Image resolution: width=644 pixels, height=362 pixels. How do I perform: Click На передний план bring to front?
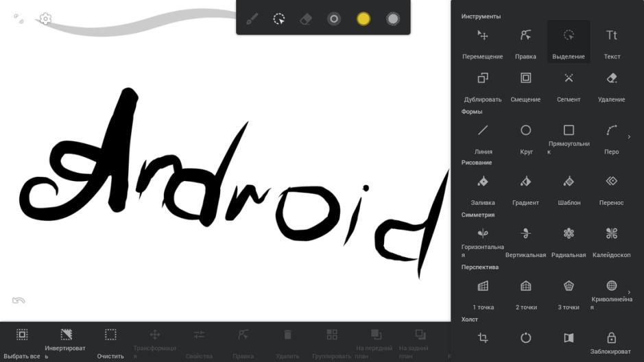[374, 343]
